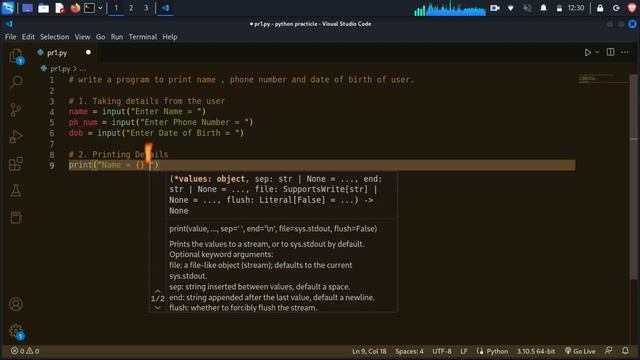Toggle the muted volume icon in panel
This screenshot has width=640, height=360.
coord(527,8)
